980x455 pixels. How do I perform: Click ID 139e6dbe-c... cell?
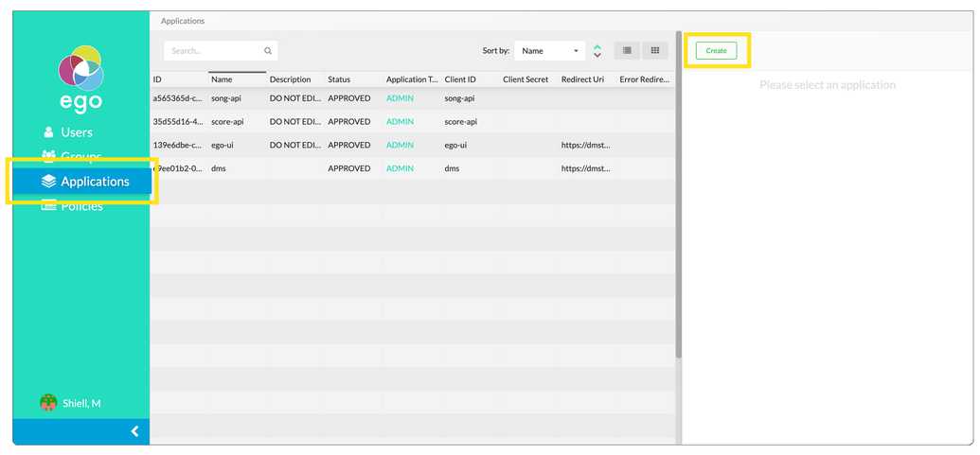point(177,145)
